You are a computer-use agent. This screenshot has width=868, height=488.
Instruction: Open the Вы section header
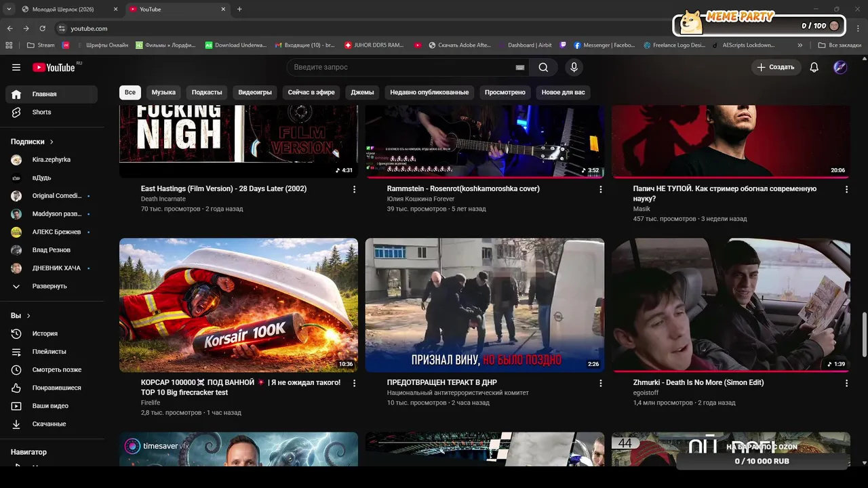(20, 316)
